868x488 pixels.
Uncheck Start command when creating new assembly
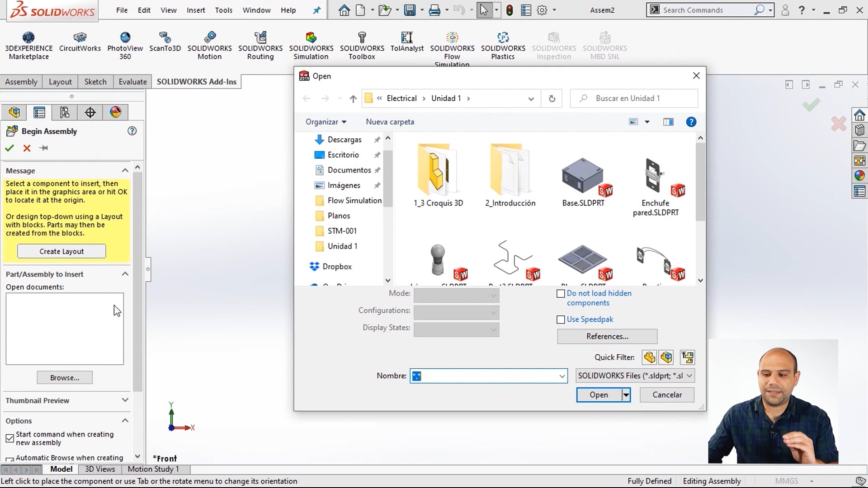point(10,438)
